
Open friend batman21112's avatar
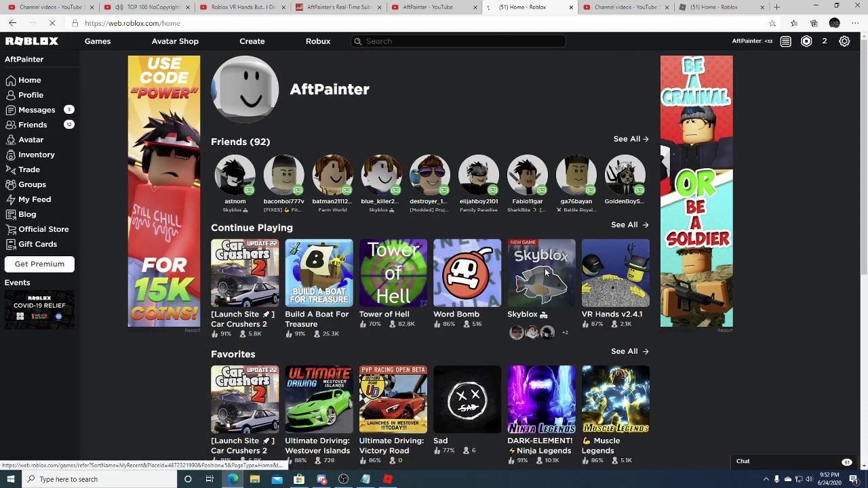click(x=332, y=175)
